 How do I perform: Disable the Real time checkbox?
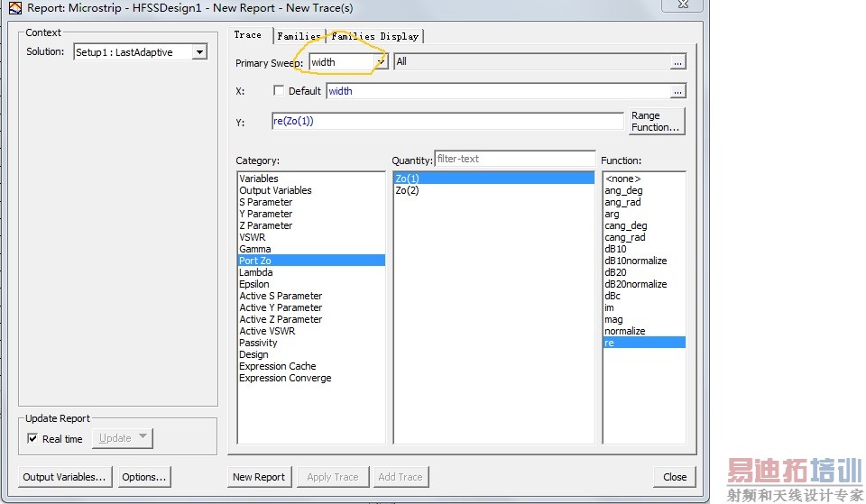coord(32,439)
